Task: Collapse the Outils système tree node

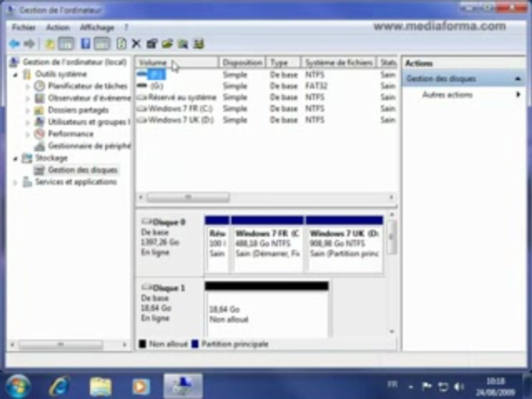Action: click(x=16, y=74)
